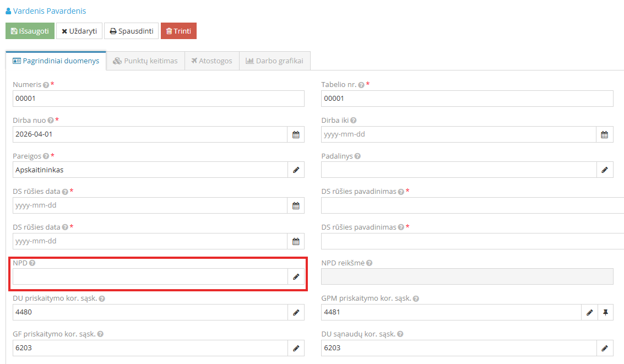624x364 pixels.
Task: Click the Pareigos field showing Apskaitininkas
Action: pyautogui.click(x=150, y=170)
